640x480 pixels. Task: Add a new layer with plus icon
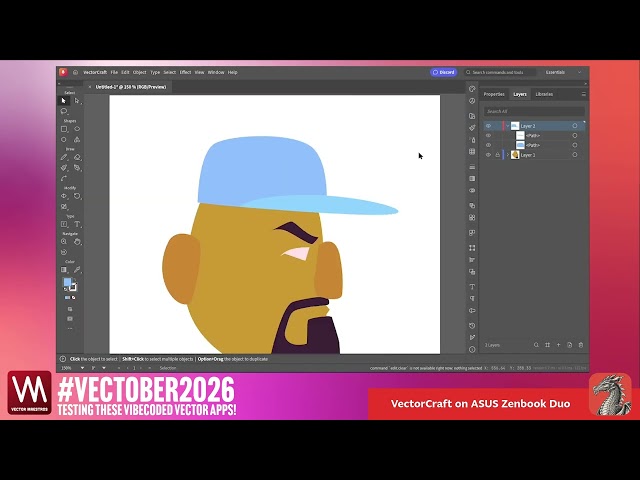[558, 345]
